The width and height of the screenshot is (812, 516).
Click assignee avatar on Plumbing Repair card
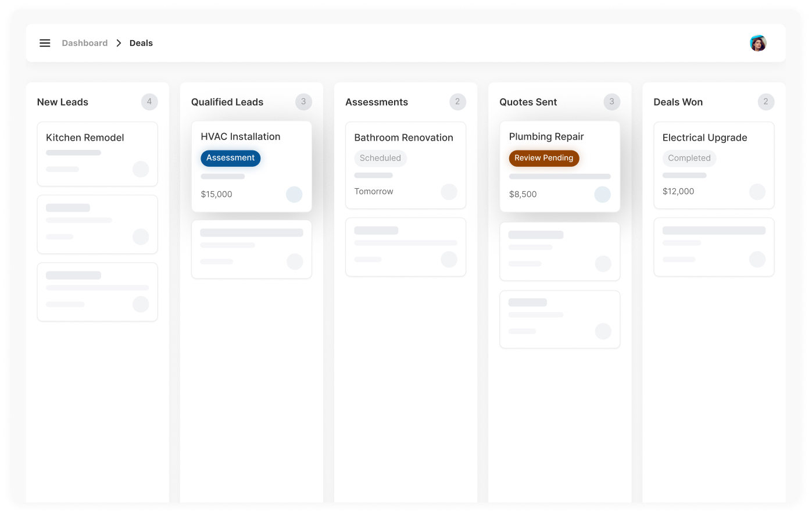click(602, 194)
